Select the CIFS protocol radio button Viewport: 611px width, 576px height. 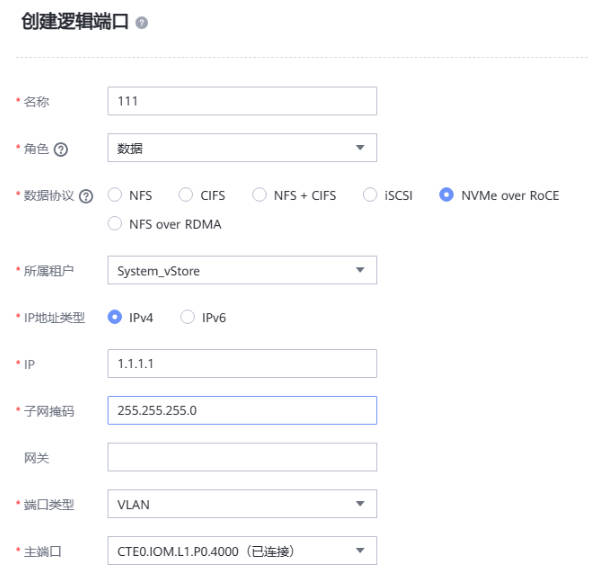[185, 195]
